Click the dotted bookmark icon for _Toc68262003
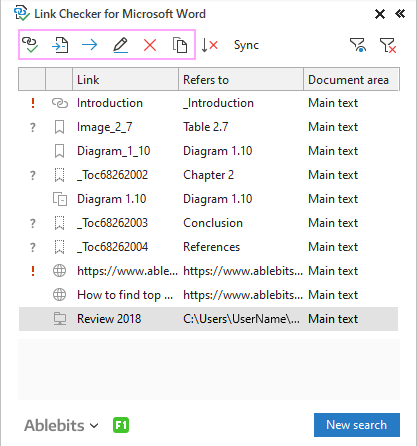 coord(59,223)
